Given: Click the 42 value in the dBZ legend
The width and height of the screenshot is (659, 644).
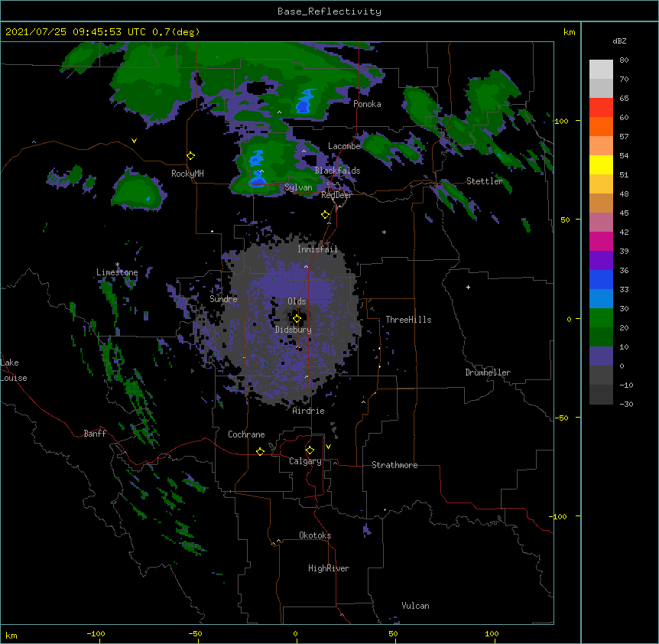Looking at the screenshot, I should [x=624, y=232].
